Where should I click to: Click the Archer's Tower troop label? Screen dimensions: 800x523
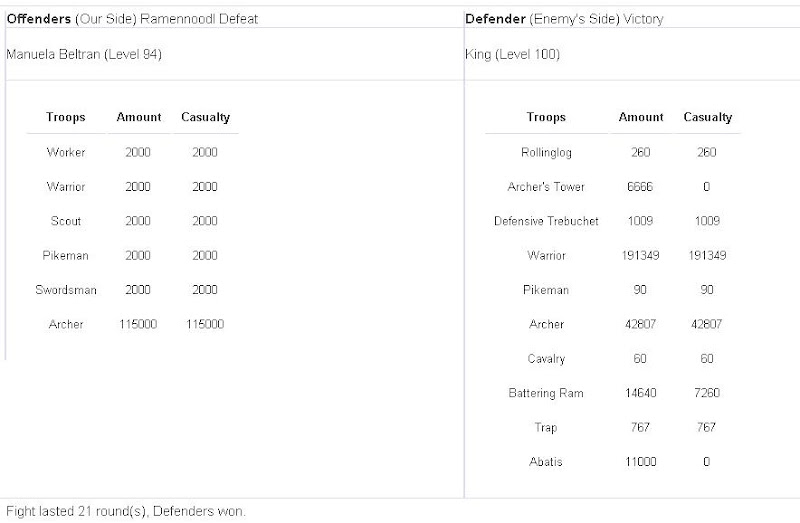546,187
